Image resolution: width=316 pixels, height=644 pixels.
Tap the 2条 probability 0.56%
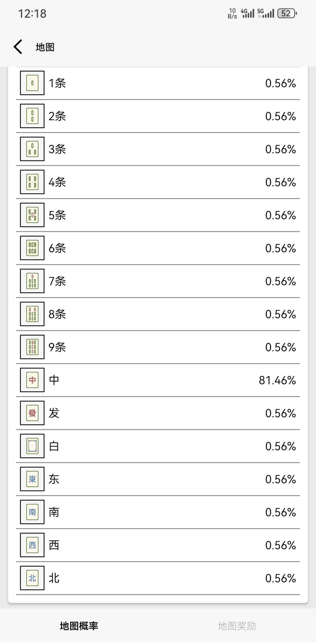tap(281, 116)
